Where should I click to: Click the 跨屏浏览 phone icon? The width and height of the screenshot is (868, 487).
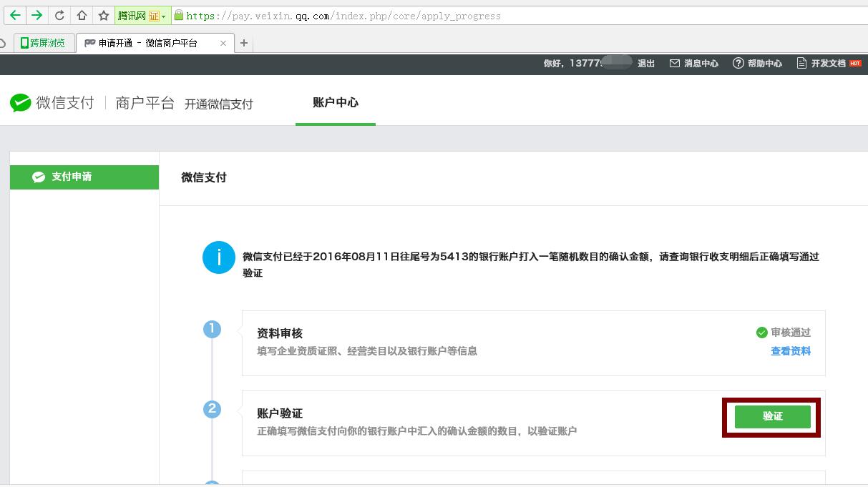click(24, 43)
